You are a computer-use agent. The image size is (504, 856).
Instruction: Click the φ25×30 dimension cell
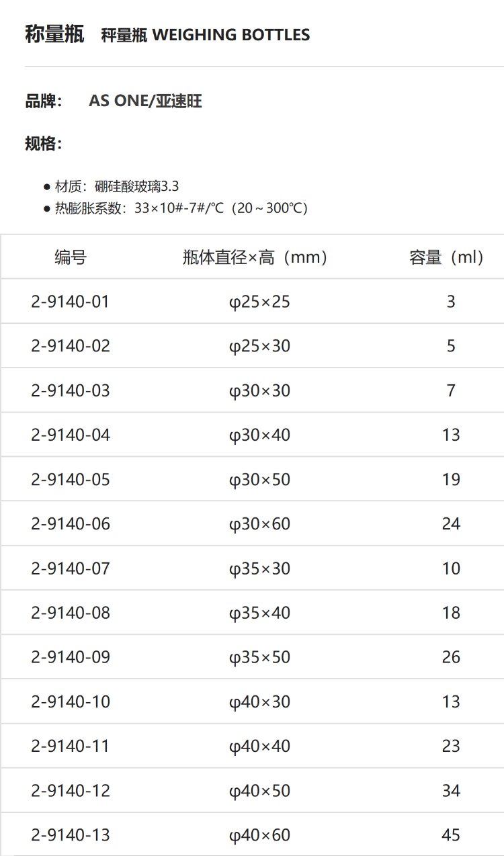[259, 346]
